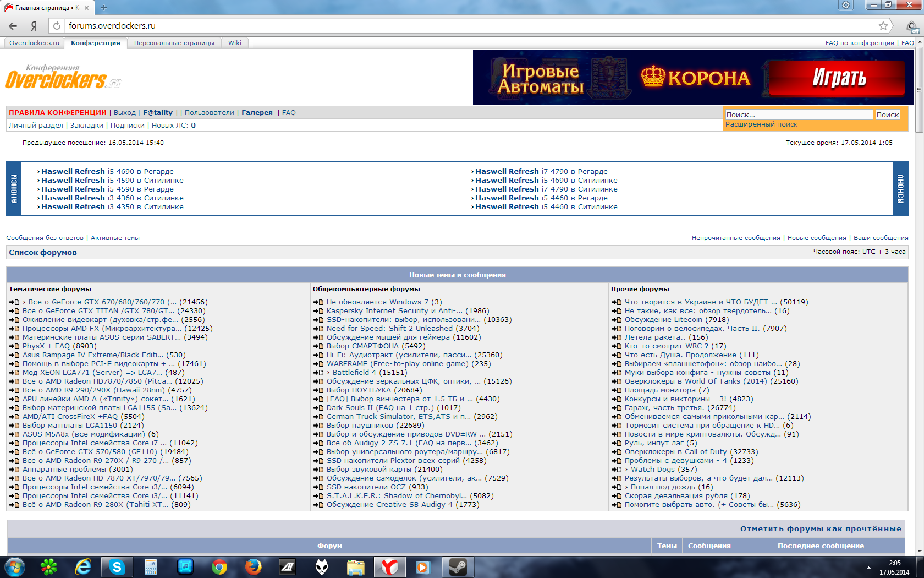
Task: Launch Firefox from the taskbar
Action: coord(254,567)
